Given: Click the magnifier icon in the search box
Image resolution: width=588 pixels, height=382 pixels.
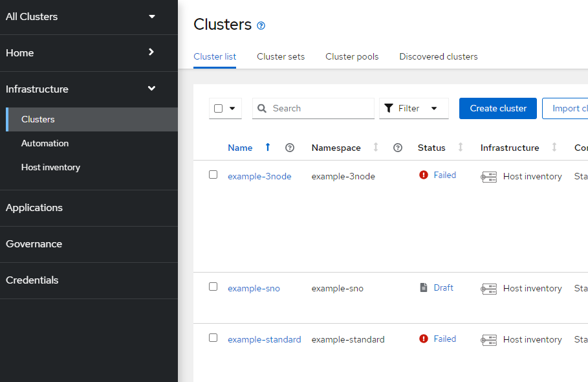Looking at the screenshot, I should click(x=261, y=108).
